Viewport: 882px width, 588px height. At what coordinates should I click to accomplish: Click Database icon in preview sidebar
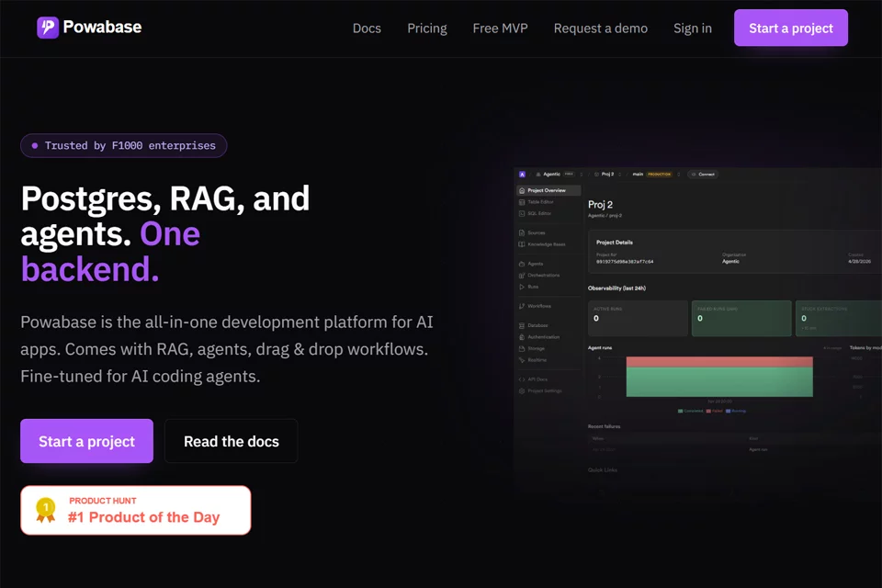pos(522,326)
